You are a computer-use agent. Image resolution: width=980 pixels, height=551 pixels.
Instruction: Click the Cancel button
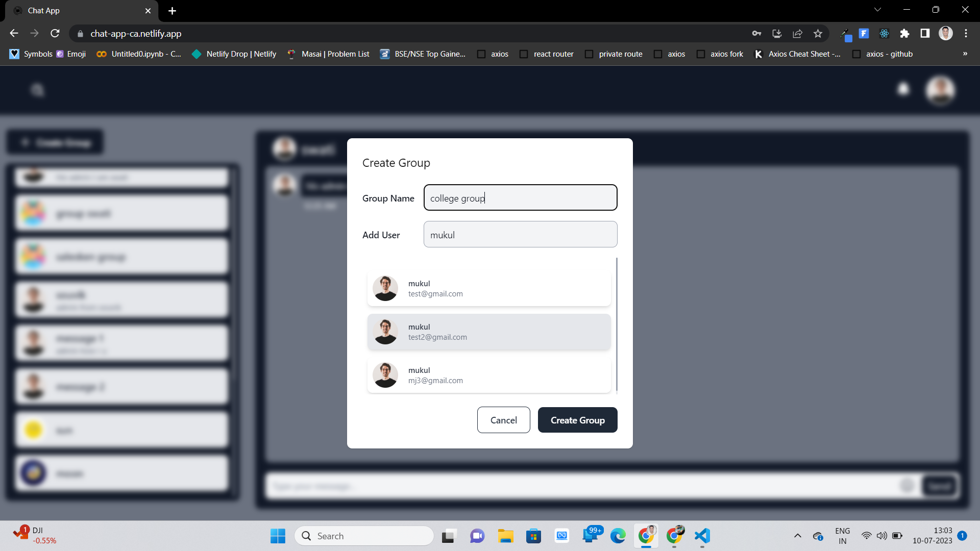click(503, 420)
